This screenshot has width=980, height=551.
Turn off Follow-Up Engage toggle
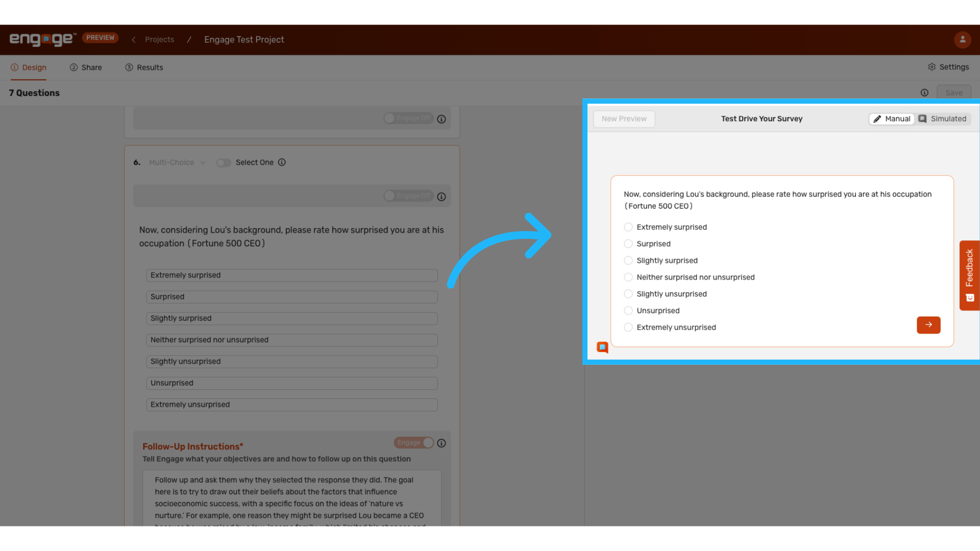pyautogui.click(x=413, y=443)
